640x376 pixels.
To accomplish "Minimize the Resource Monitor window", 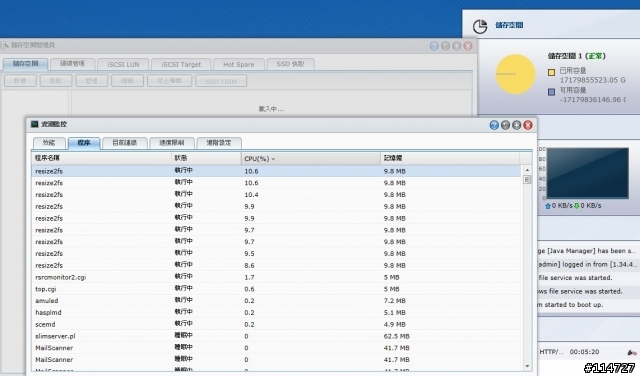I will tap(505, 125).
